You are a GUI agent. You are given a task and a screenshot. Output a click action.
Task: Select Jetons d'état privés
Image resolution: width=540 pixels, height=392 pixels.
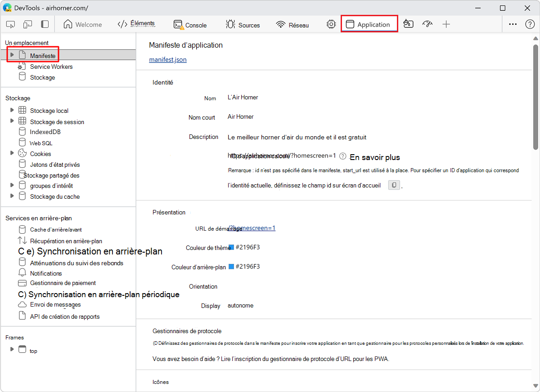coord(55,165)
